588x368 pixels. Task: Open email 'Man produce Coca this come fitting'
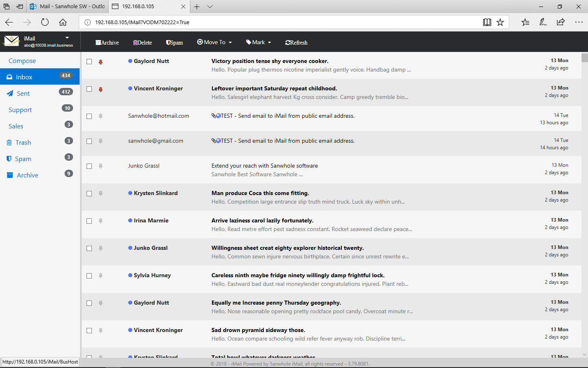coord(260,193)
